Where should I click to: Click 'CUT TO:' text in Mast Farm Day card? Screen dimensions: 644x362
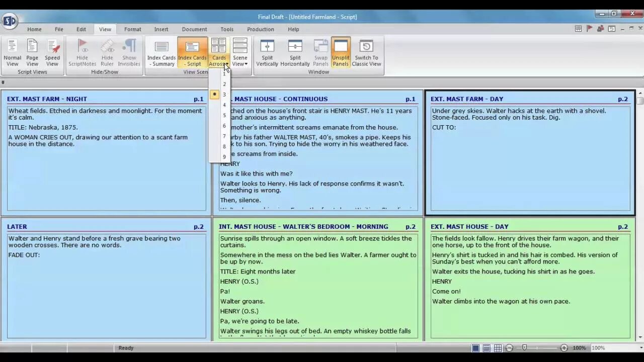pyautogui.click(x=444, y=127)
